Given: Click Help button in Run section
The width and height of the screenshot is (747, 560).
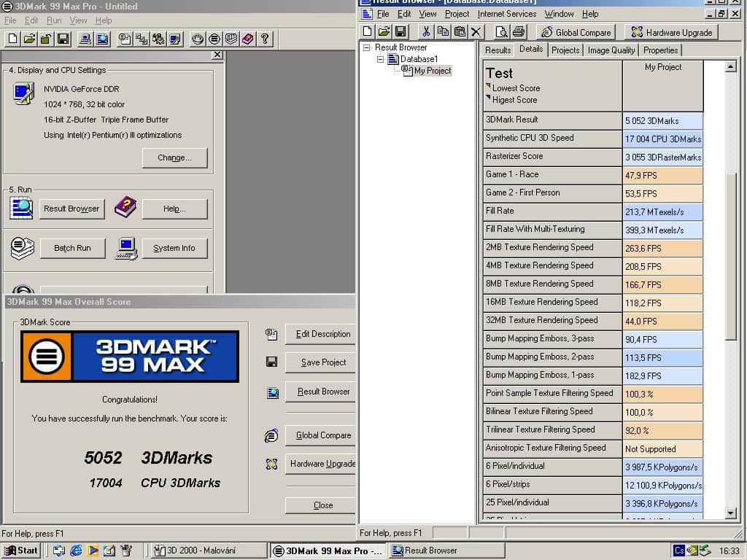Looking at the screenshot, I should (174, 209).
